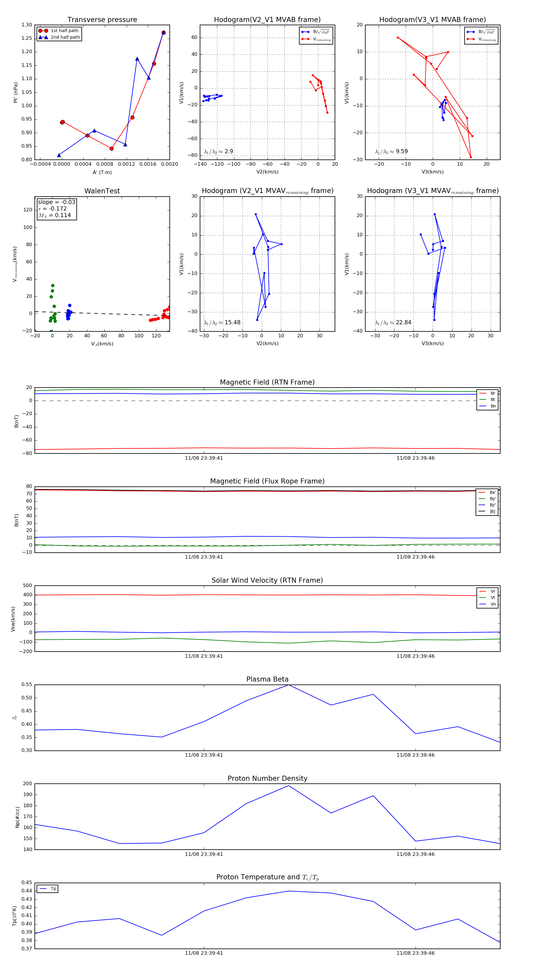Click the 'Proton Number Density' plot title

click(267, 778)
